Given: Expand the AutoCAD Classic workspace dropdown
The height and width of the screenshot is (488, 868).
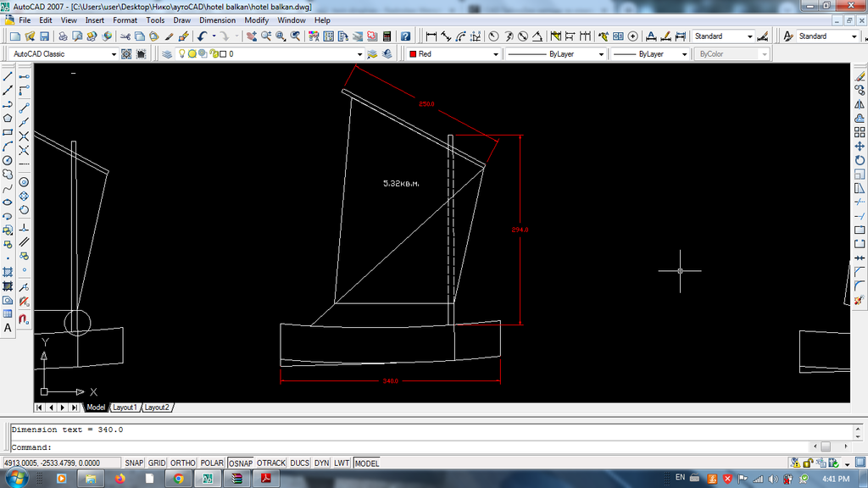Looking at the screenshot, I should (x=114, y=54).
